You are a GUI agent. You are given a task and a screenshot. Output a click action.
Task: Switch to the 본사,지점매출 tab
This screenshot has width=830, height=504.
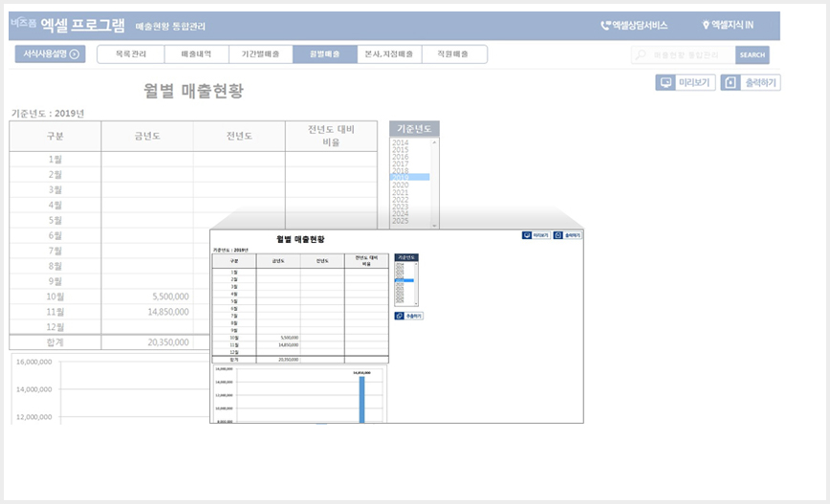[389, 54]
